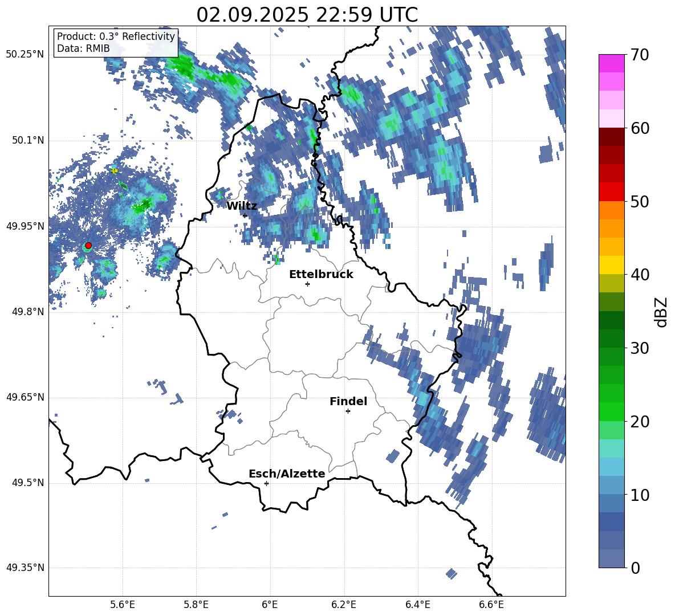This screenshot has height=616, width=675.
Task: Click the Findel station cross marker
Action: point(348,411)
